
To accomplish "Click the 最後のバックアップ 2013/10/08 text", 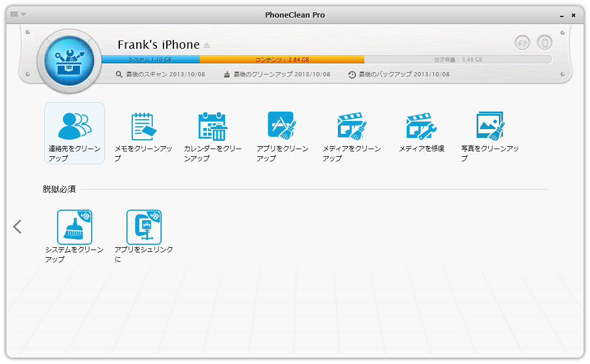I will click(404, 75).
